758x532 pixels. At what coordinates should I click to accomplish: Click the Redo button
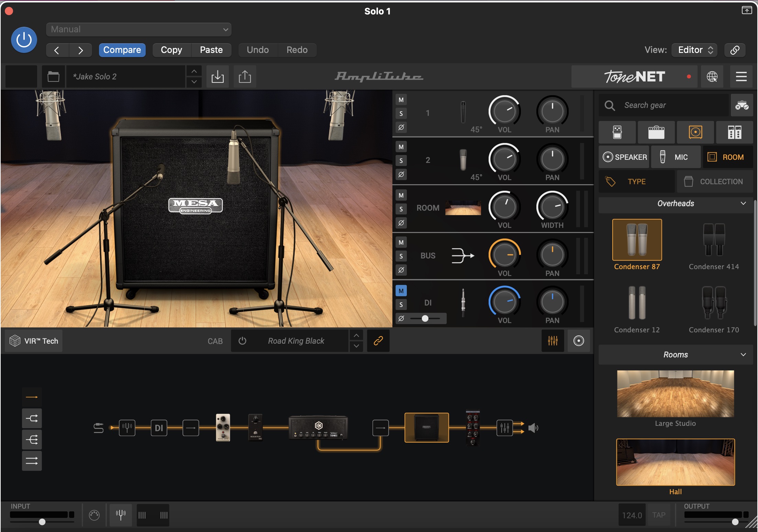point(297,50)
